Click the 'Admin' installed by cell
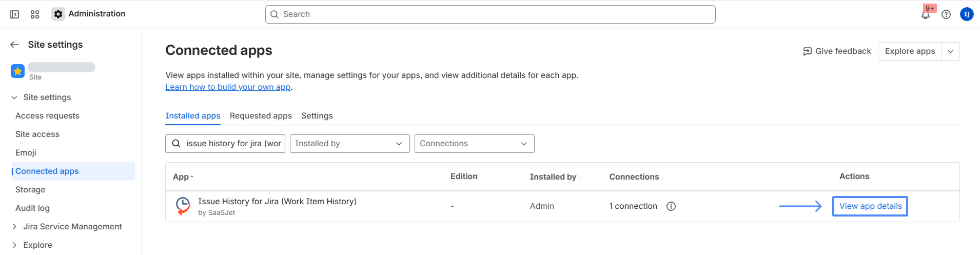The width and height of the screenshot is (980, 255). tap(542, 206)
